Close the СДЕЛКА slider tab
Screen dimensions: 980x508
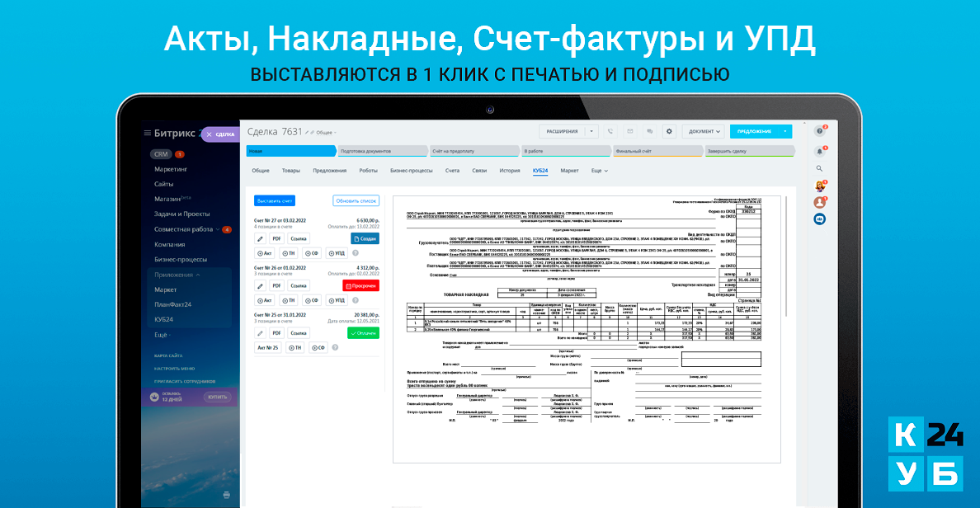[210, 134]
